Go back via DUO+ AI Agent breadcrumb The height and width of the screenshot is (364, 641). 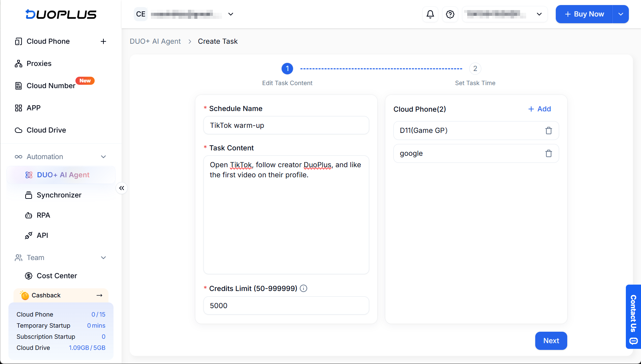click(155, 41)
